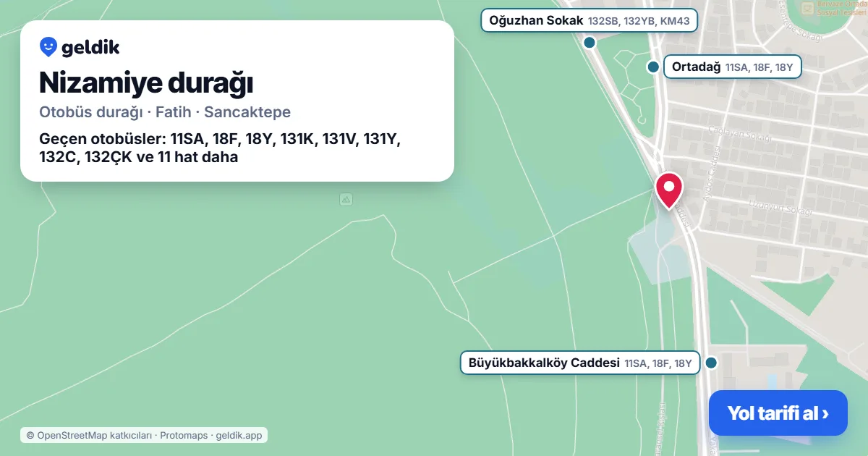Open the Oğuzhan Sokak stop label
This screenshot has width=868, height=456.
590,20
